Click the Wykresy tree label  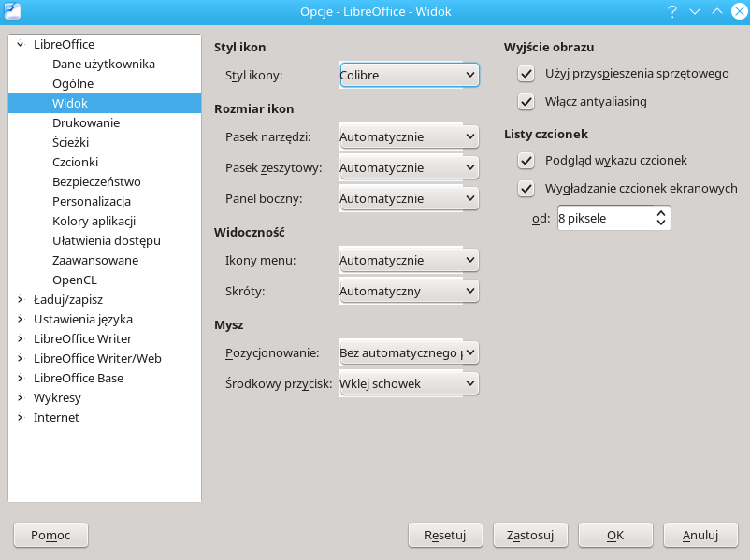point(57,398)
